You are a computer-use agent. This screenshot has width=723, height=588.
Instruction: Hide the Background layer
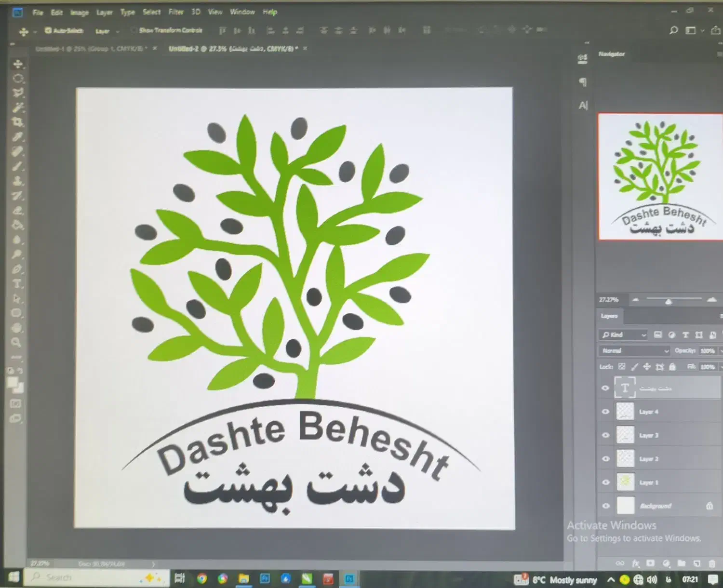pyautogui.click(x=606, y=506)
